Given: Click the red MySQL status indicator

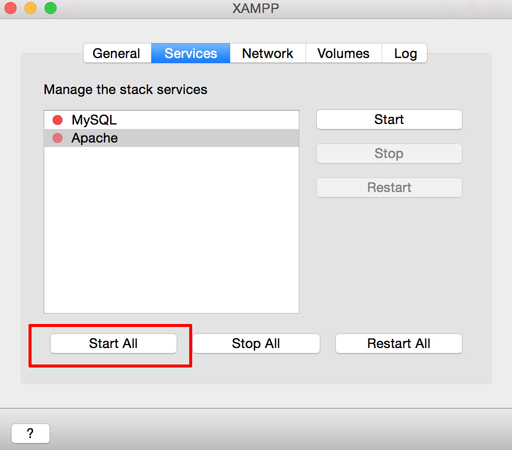Looking at the screenshot, I should [58, 120].
